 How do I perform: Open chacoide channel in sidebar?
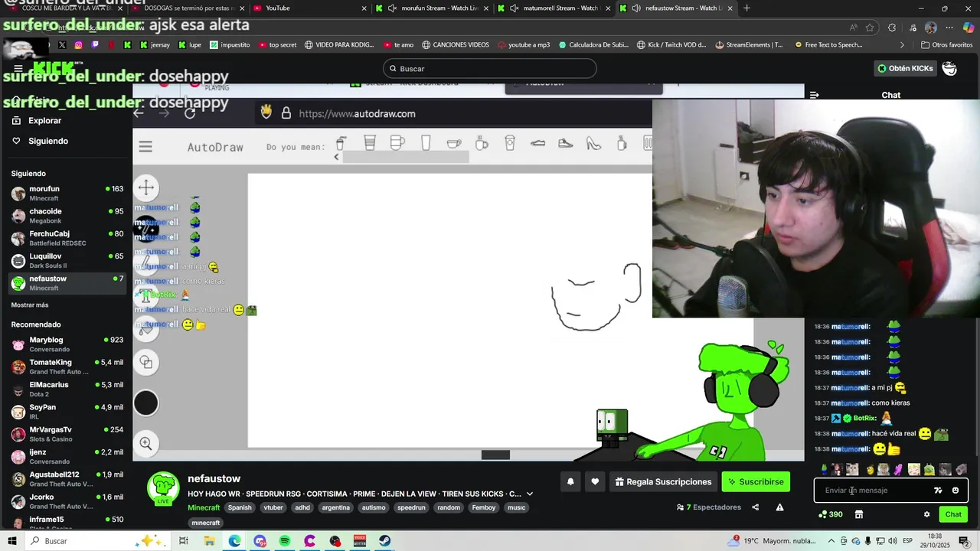(x=67, y=216)
